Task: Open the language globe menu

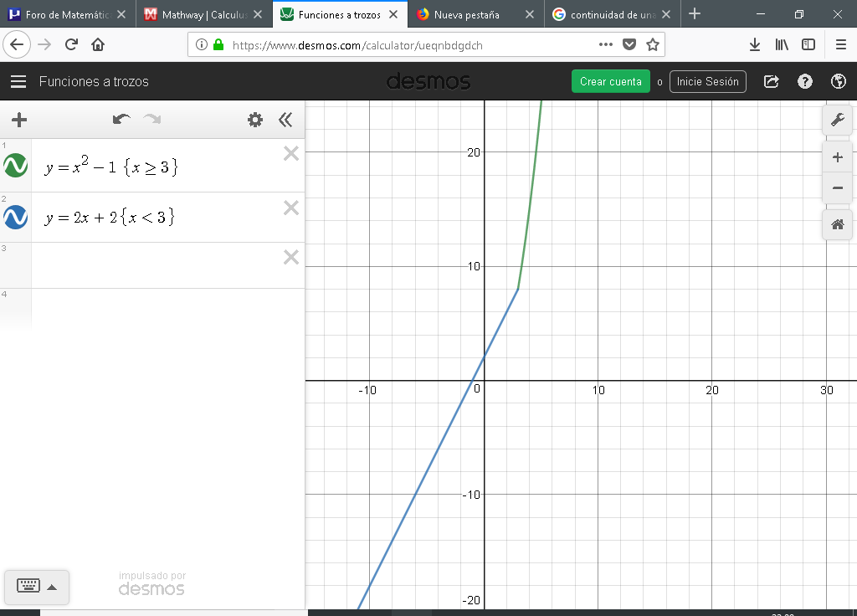Action: click(838, 81)
